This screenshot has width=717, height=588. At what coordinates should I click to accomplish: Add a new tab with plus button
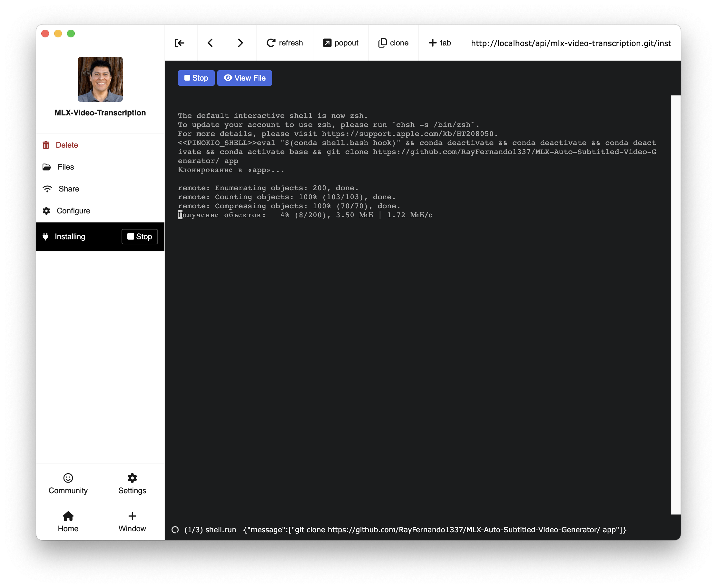click(440, 43)
